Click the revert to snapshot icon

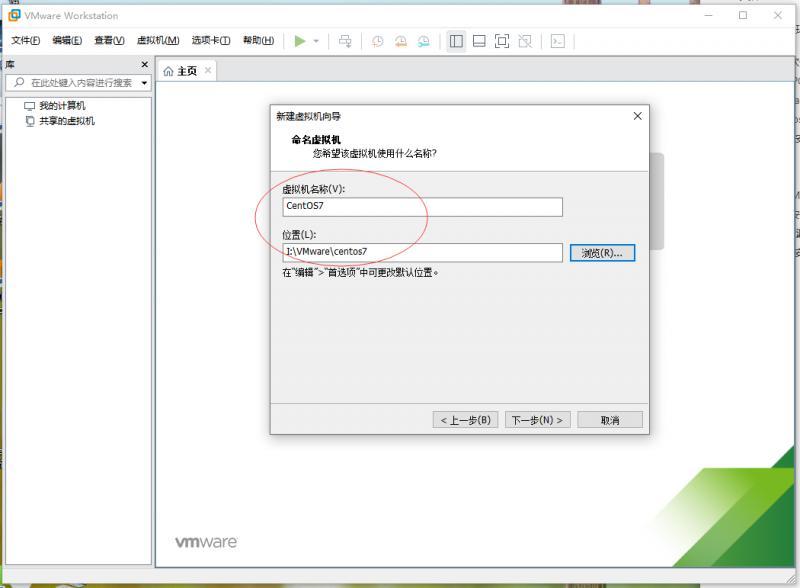(x=401, y=41)
